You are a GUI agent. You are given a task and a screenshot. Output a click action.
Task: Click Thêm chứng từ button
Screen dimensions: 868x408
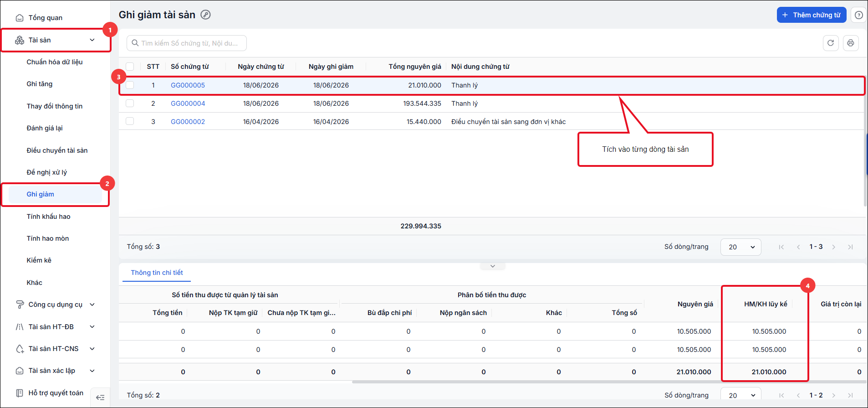pyautogui.click(x=812, y=15)
